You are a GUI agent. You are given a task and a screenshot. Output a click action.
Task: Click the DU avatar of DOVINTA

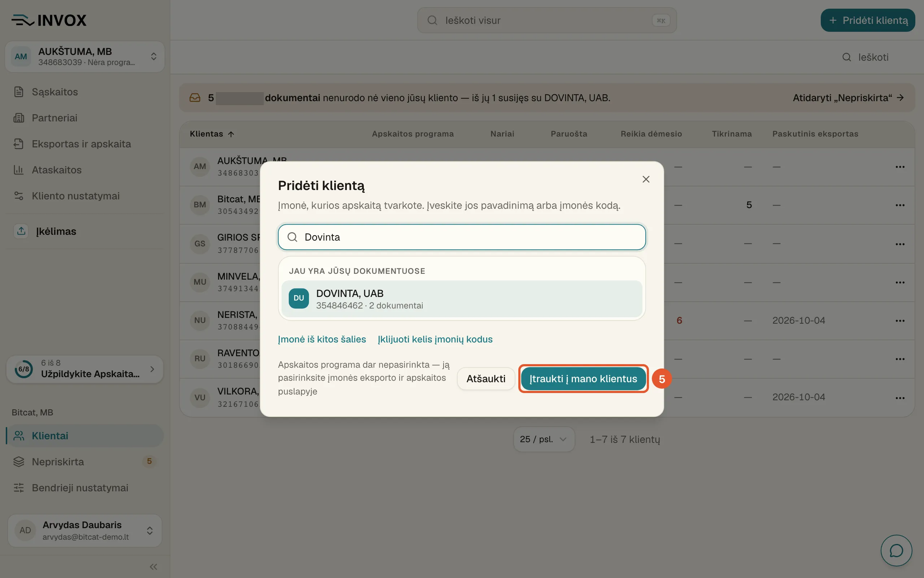[x=298, y=298]
